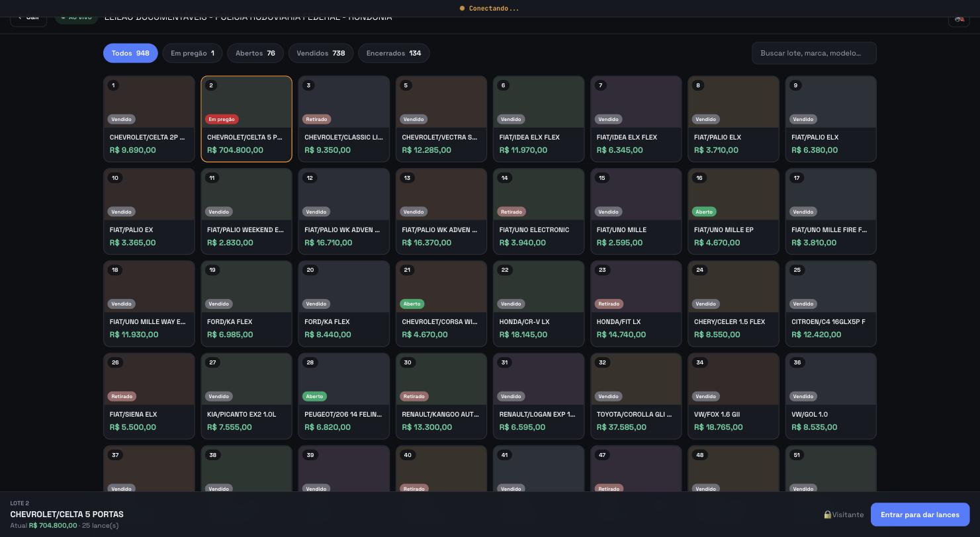Click the RENAULT/KANGOO AUT... lot title

(441, 415)
